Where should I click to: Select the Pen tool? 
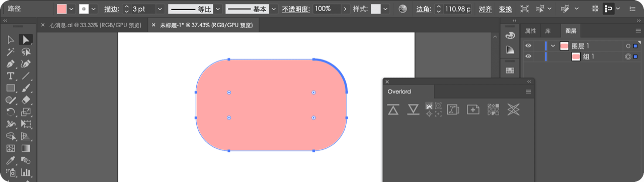11,64
